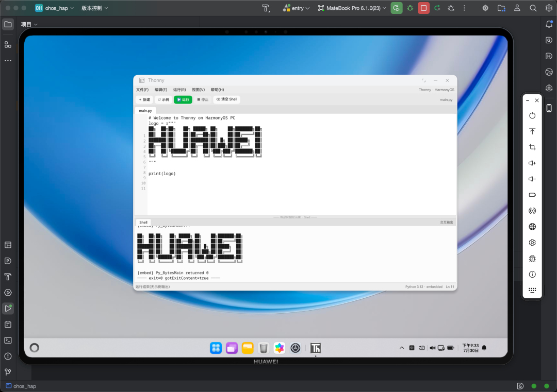Click the 'Python 3.12 · embedded' status text

424,286
